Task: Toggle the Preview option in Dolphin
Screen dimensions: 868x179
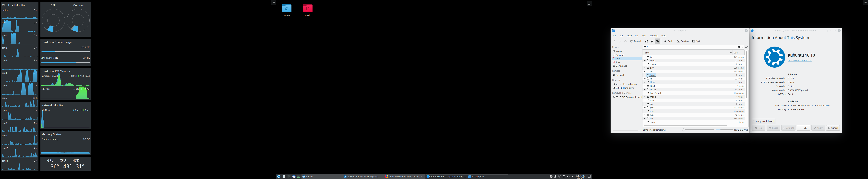Action: pyautogui.click(x=683, y=41)
